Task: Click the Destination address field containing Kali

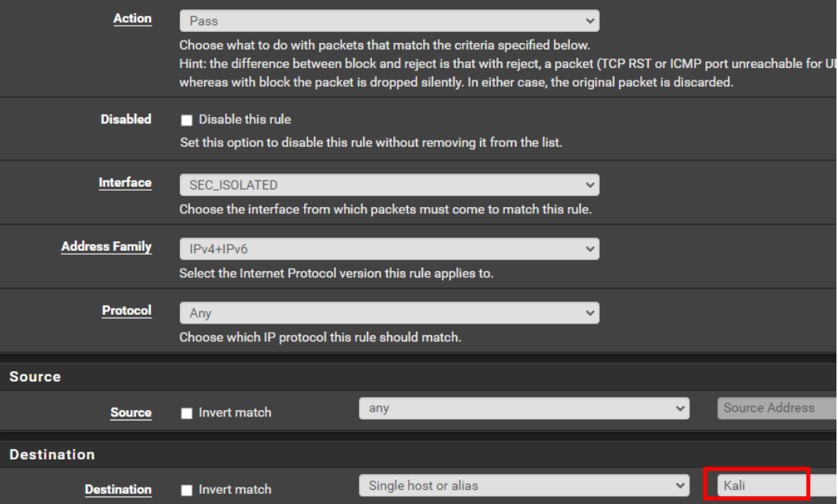Action: coord(755,485)
